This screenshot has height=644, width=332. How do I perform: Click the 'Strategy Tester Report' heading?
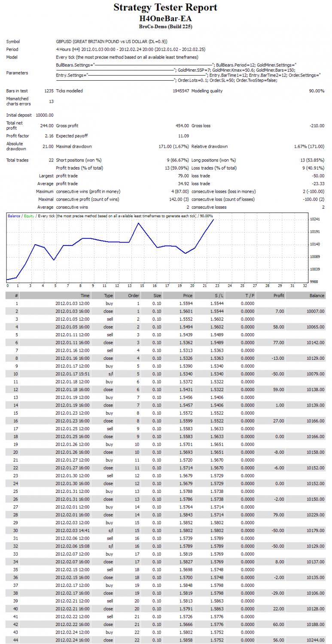click(x=165, y=7)
